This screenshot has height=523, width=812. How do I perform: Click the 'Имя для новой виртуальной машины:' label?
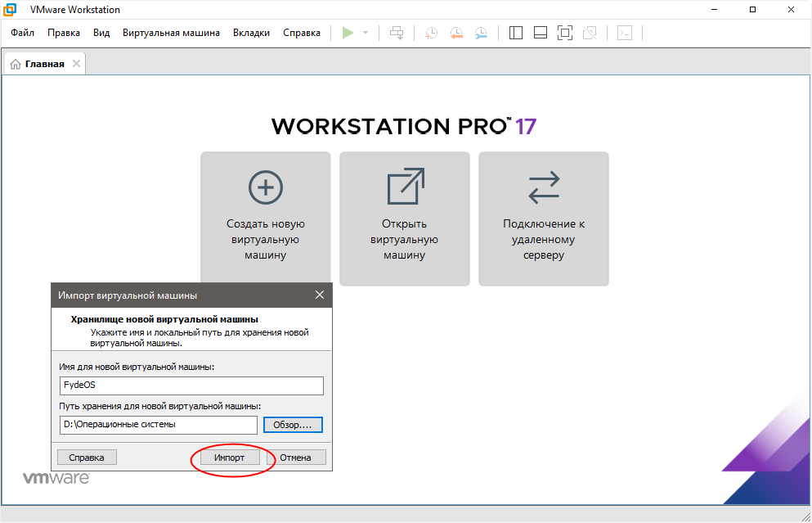(x=137, y=367)
